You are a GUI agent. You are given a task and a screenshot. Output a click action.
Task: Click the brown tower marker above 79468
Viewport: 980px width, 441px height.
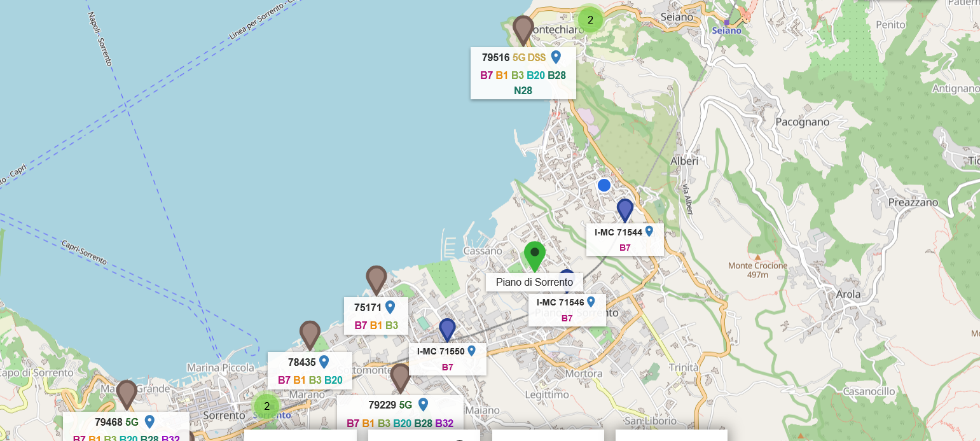click(x=127, y=395)
